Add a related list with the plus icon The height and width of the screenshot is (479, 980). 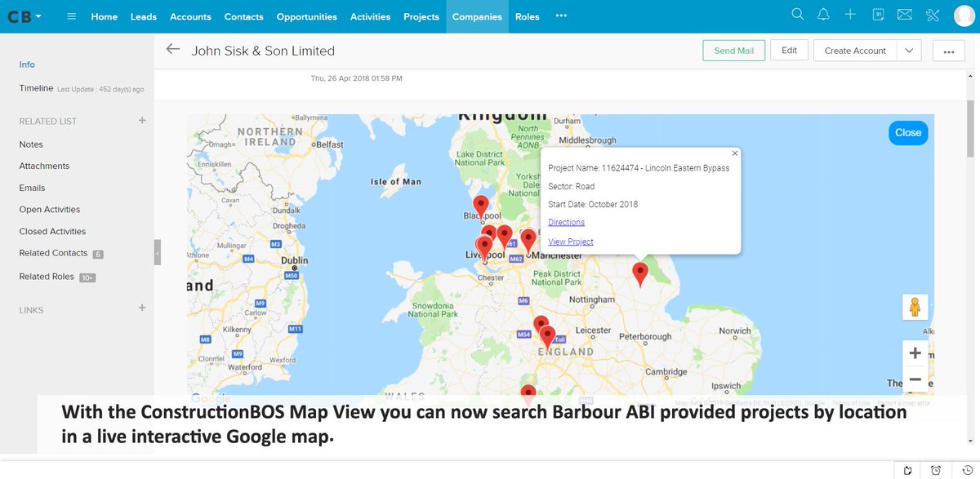pyautogui.click(x=142, y=121)
